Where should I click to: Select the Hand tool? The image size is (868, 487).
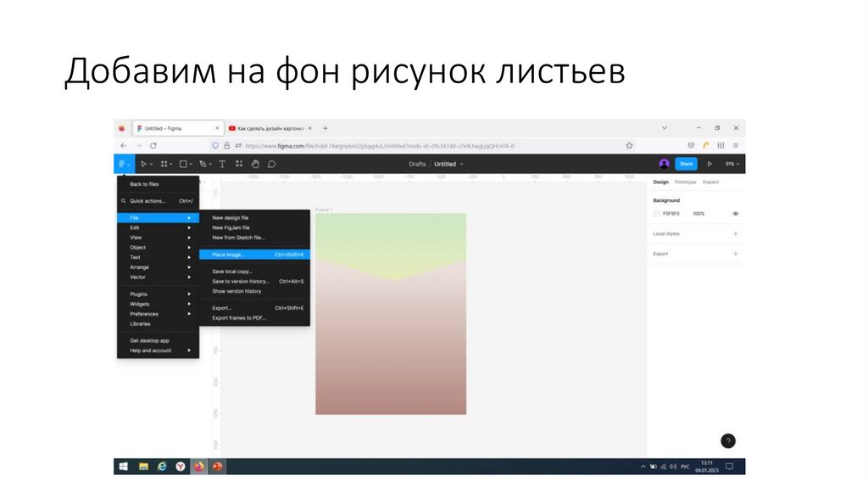[255, 164]
